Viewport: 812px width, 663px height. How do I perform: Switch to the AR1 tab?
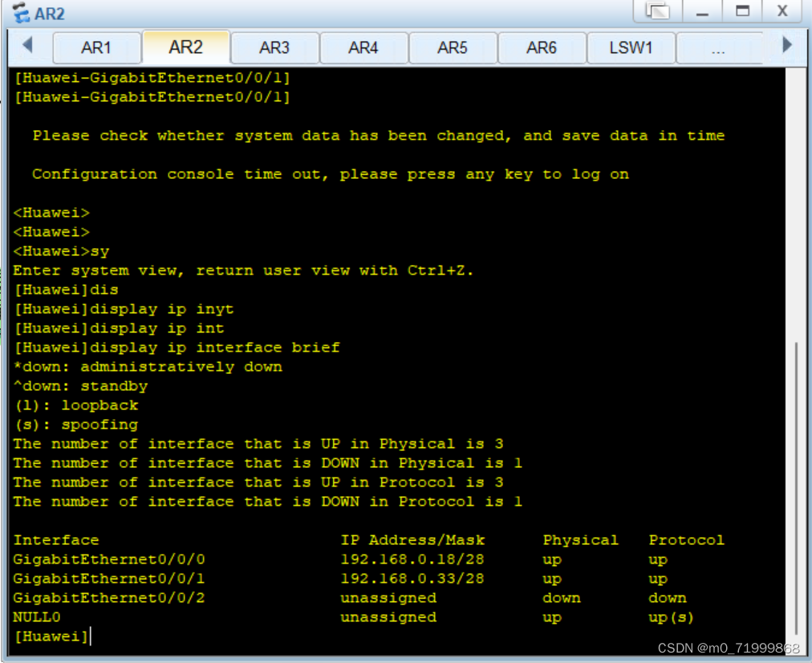(x=97, y=47)
